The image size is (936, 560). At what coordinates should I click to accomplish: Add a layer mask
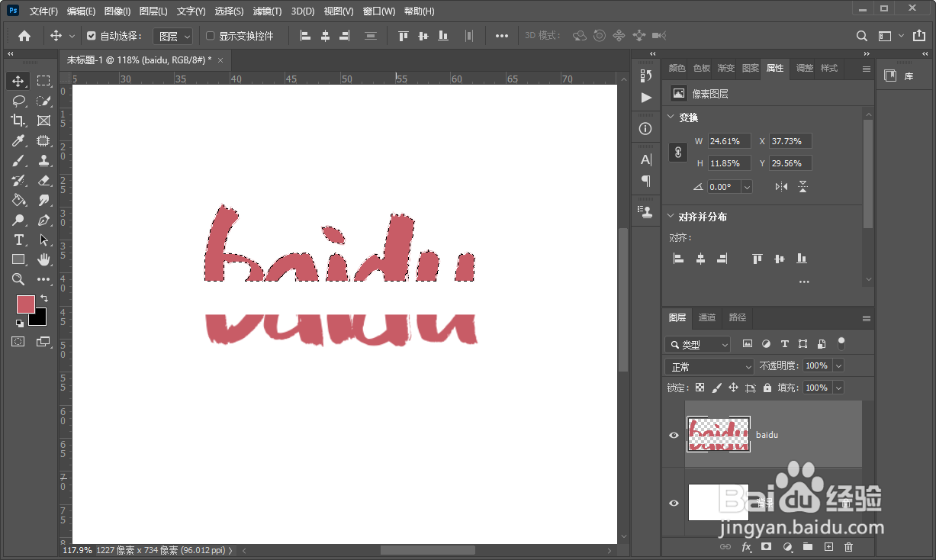pos(767,547)
